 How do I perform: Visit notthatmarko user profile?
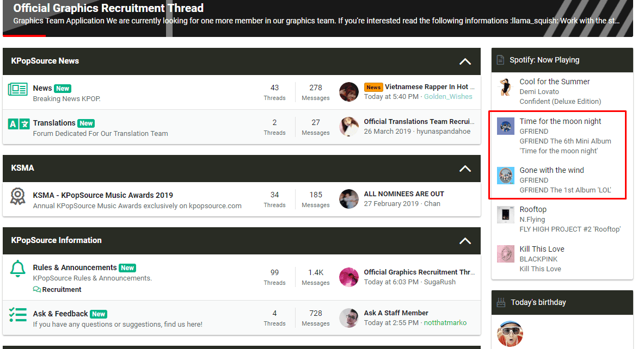445,323
